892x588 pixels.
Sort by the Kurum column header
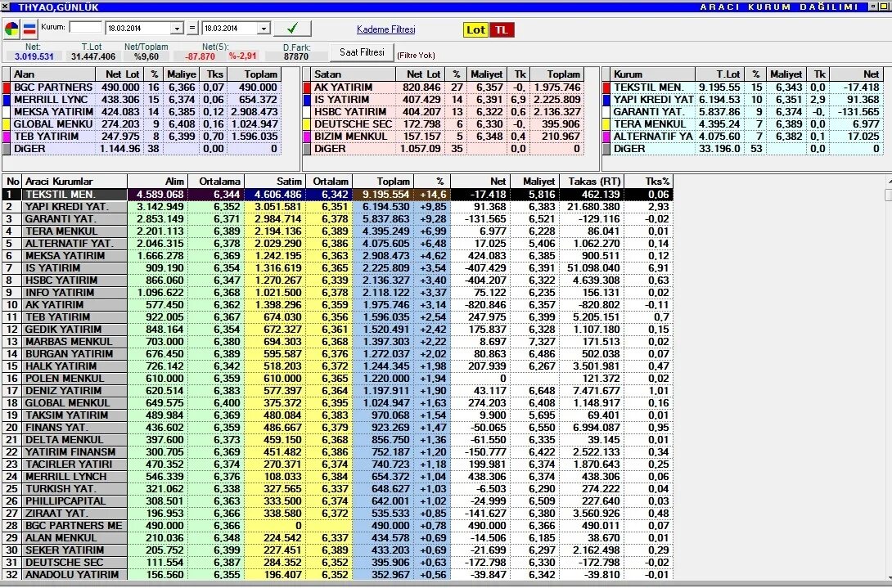[x=653, y=74]
